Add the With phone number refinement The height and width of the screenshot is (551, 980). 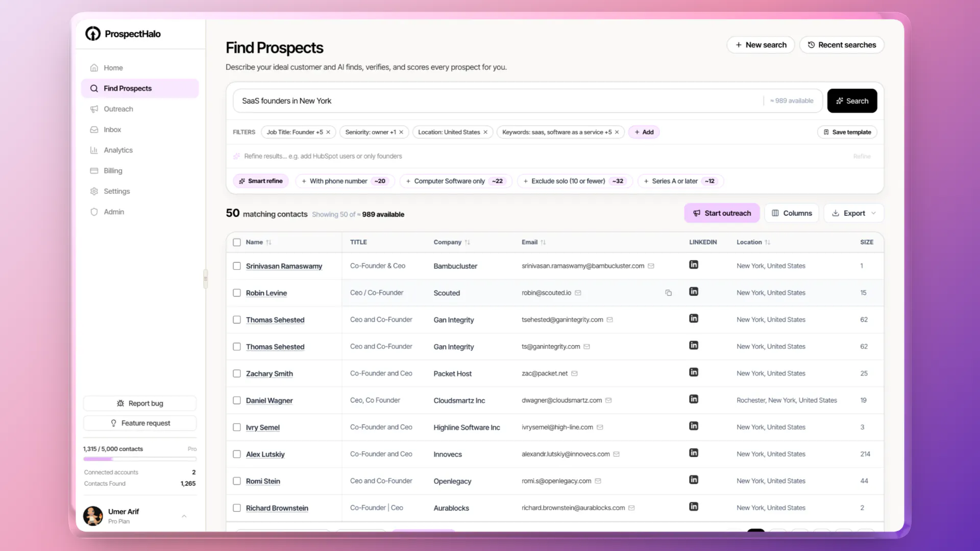345,181
